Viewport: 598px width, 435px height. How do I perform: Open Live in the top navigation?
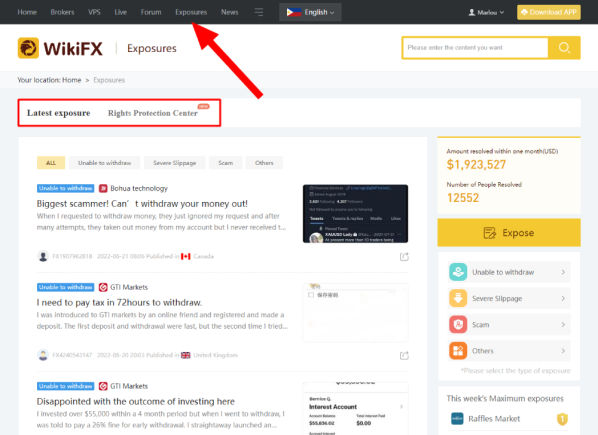pyautogui.click(x=121, y=12)
